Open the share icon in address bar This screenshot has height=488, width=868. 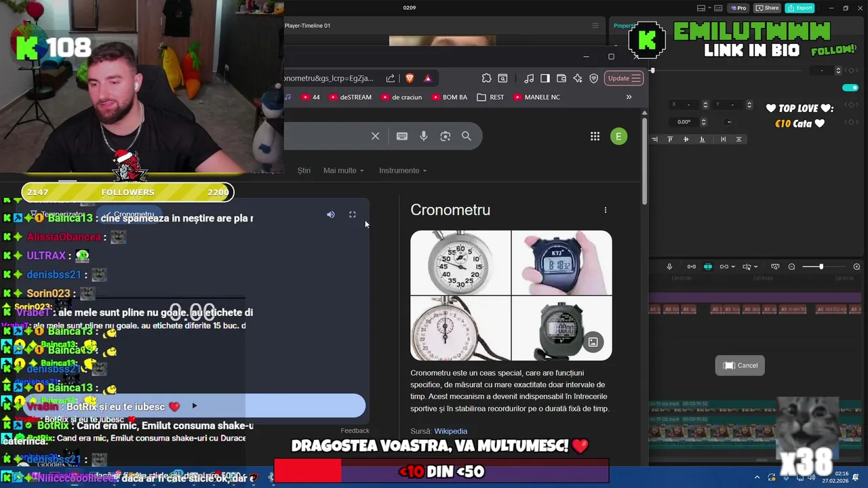point(391,79)
